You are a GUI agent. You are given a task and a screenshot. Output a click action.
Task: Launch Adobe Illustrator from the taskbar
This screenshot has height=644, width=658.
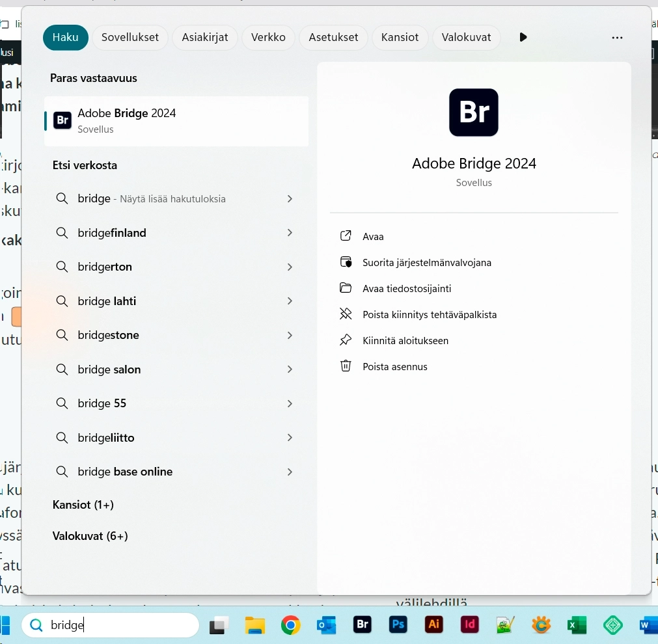(x=433, y=625)
